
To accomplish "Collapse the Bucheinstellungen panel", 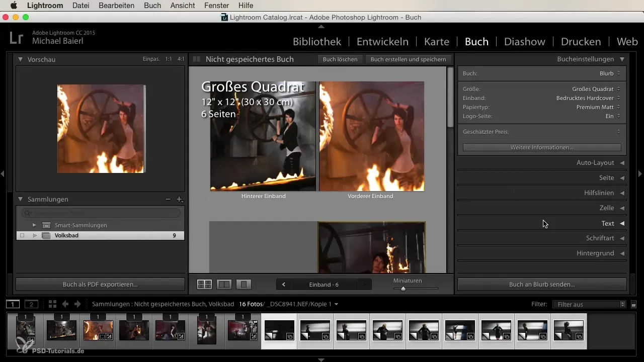I will [622, 59].
